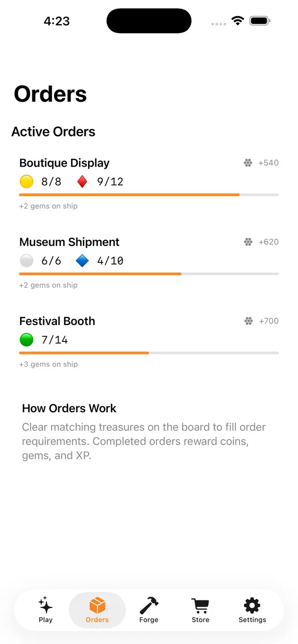Tap the yellow gem in Boutique Display

(26, 182)
